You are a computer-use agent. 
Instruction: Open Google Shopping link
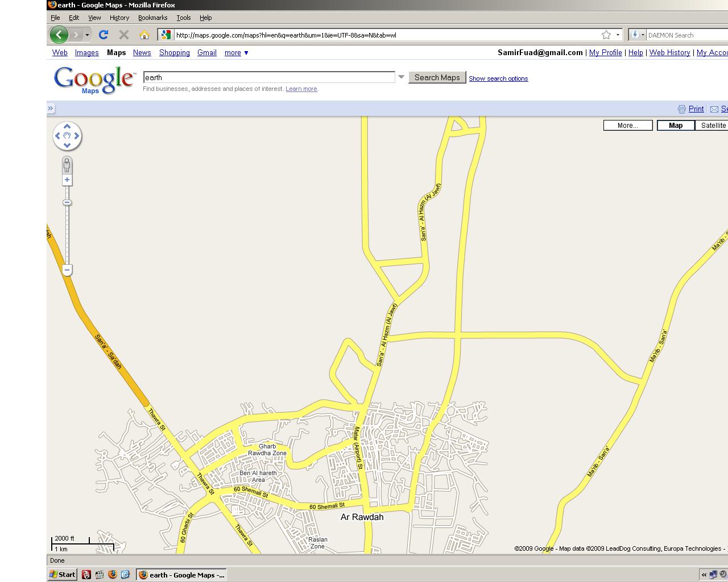tap(175, 52)
